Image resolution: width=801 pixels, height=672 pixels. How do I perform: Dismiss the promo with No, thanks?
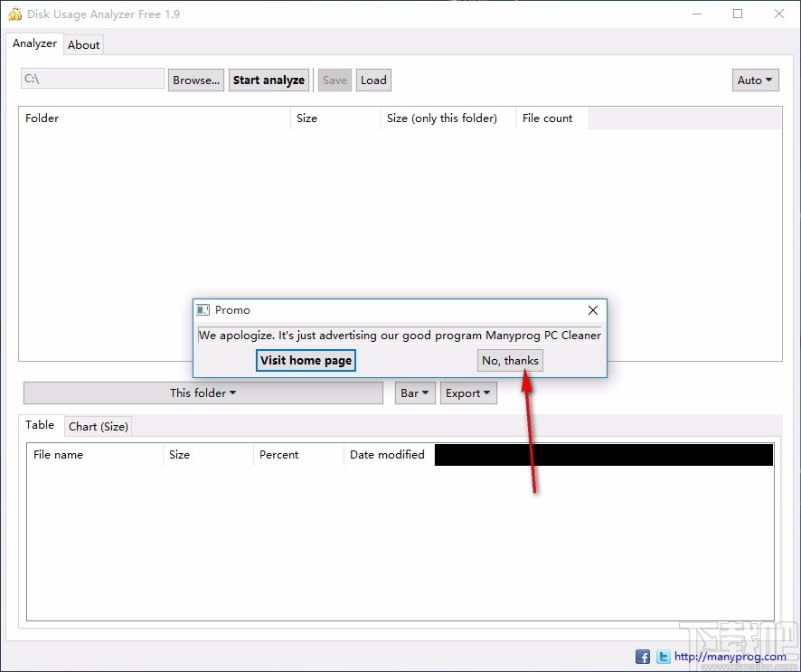[x=510, y=360]
